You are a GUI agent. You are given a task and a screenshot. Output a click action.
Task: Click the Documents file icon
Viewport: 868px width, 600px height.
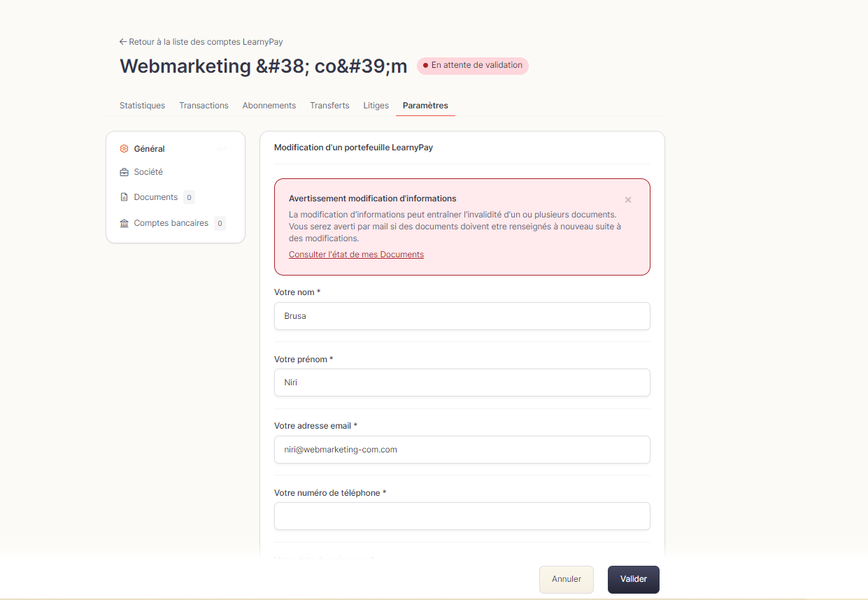tap(124, 197)
